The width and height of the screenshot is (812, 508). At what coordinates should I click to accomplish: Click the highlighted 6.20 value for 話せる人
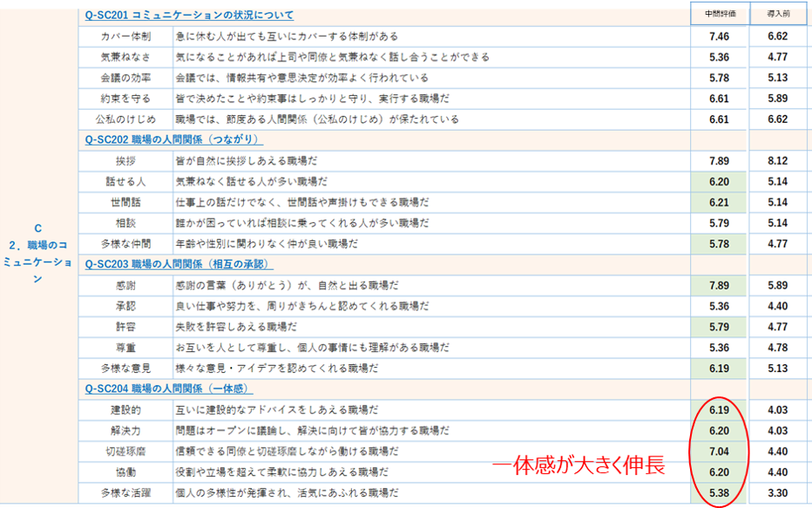(720, 182)
